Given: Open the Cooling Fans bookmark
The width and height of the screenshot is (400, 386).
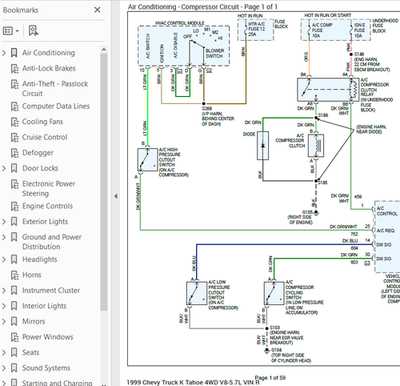Looking at the screenshot, I should point(42,122).
